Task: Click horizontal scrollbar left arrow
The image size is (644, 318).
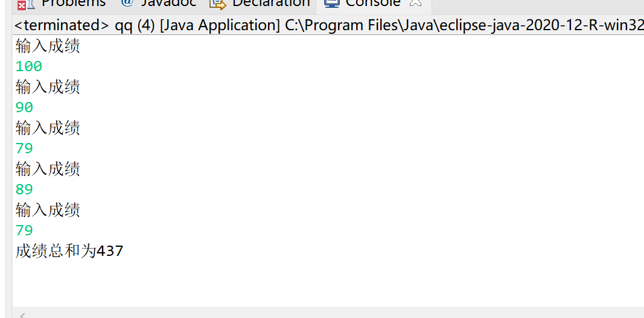Action: pos(23,314)
